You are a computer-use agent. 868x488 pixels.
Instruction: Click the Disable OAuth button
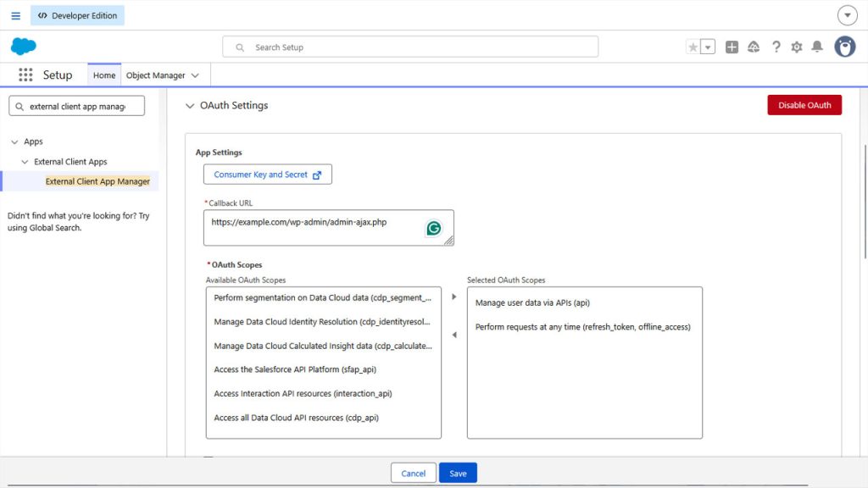[804, 105]
